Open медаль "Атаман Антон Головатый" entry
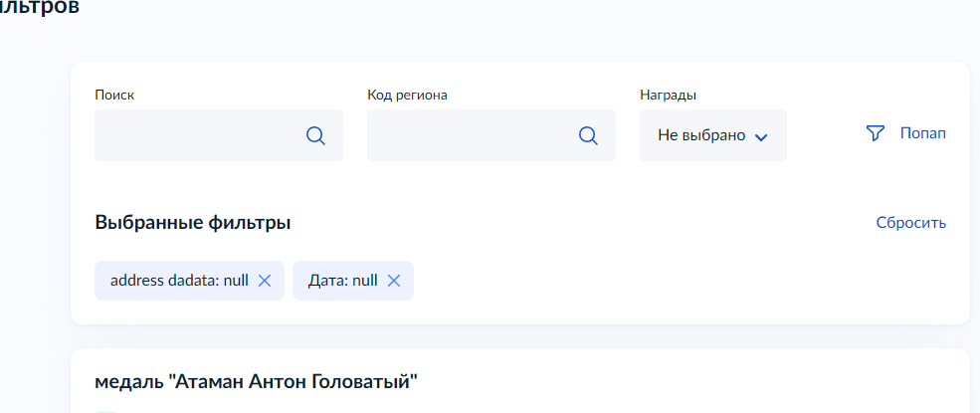 click(x=256, y=381)
